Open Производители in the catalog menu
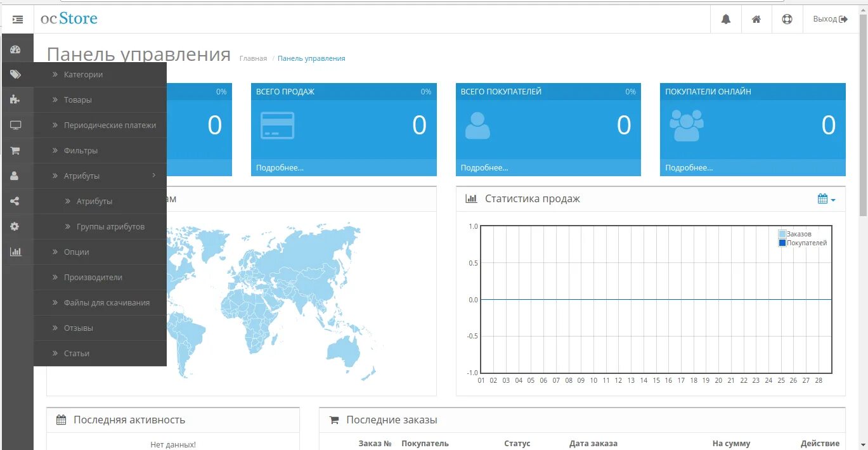Image resolution: width=868 pixels, height=450 pixels. click(x=100, y=277)
